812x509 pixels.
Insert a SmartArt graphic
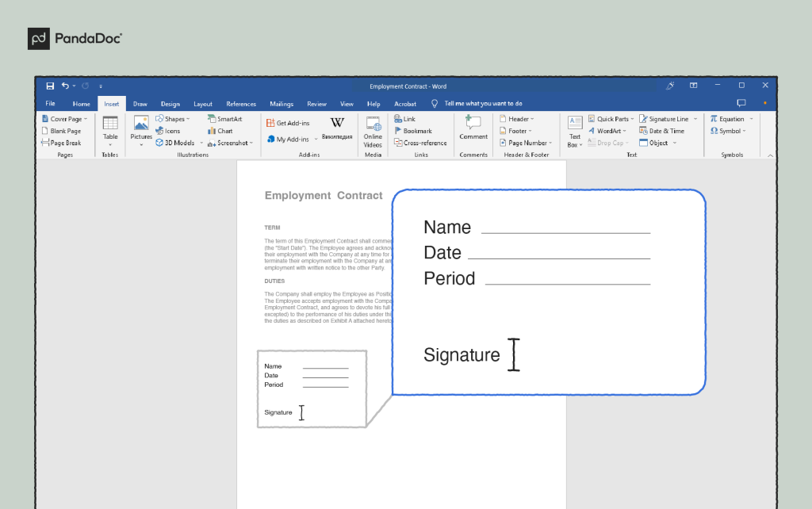[x=224, y=119]
